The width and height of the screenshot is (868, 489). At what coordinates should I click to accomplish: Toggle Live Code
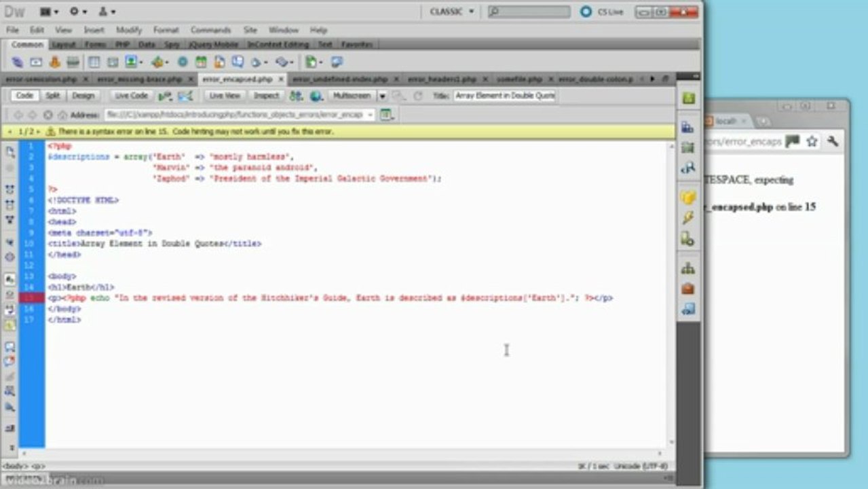[x=131, y=96]
